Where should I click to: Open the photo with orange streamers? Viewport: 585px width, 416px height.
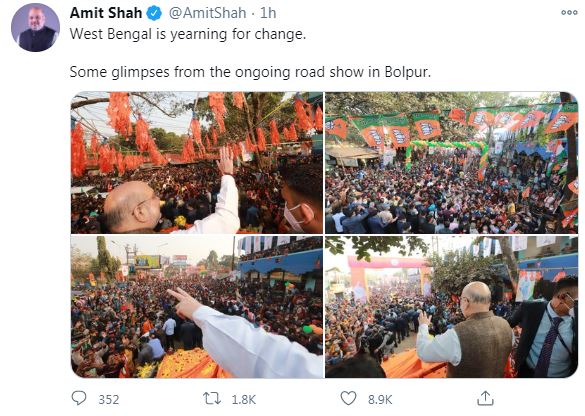point(197,163)
